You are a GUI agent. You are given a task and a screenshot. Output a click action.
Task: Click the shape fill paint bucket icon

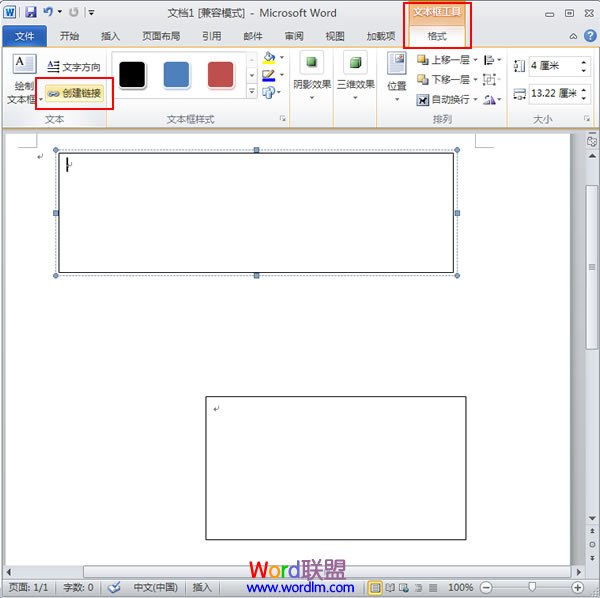tap(269, 58)
